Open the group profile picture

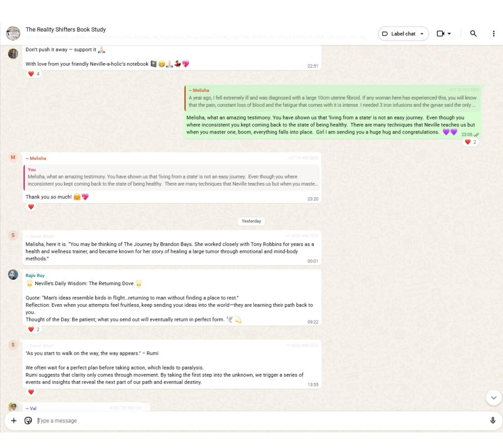pyautogui.click(x=13, y=33)
